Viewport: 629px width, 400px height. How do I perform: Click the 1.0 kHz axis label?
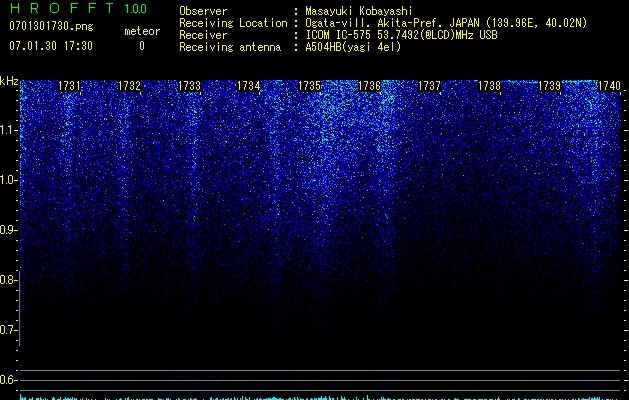7,180
